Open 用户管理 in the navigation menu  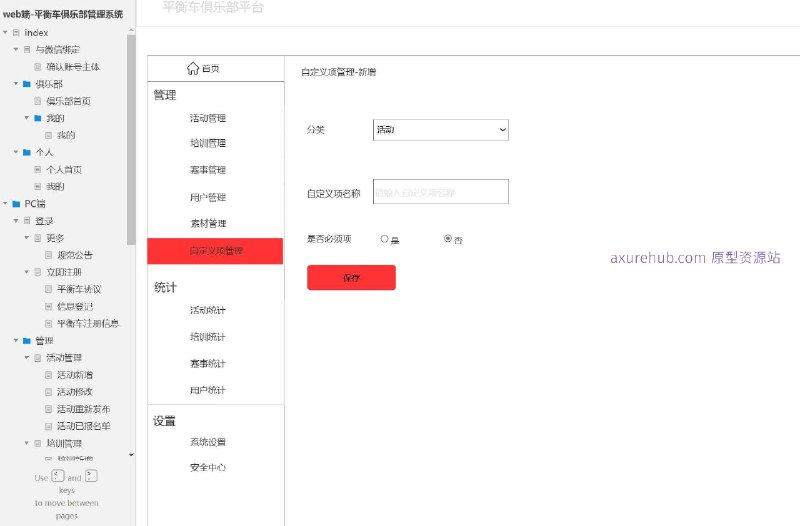coord(208,197)
